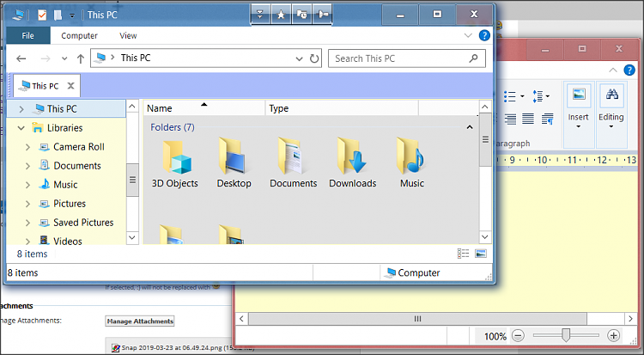
Task: Open the bullet list dropdown in WordPad
Action: [522, 96]
